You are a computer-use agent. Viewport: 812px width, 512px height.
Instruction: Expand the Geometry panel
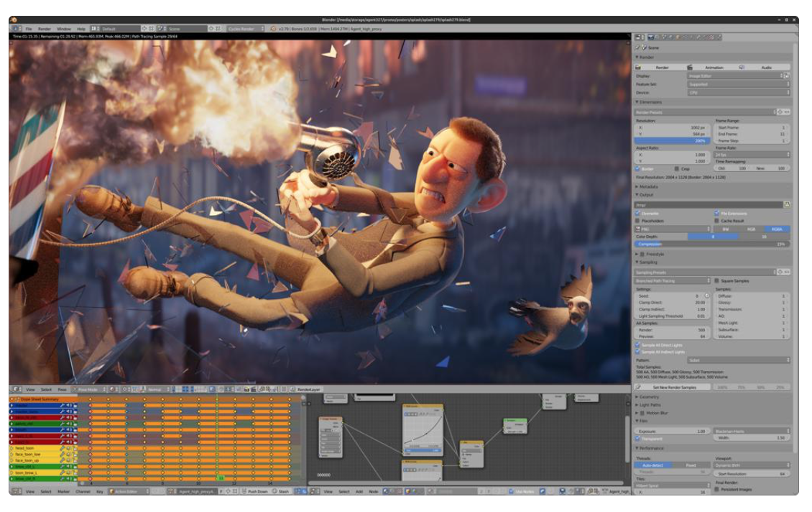pos(713,397)
